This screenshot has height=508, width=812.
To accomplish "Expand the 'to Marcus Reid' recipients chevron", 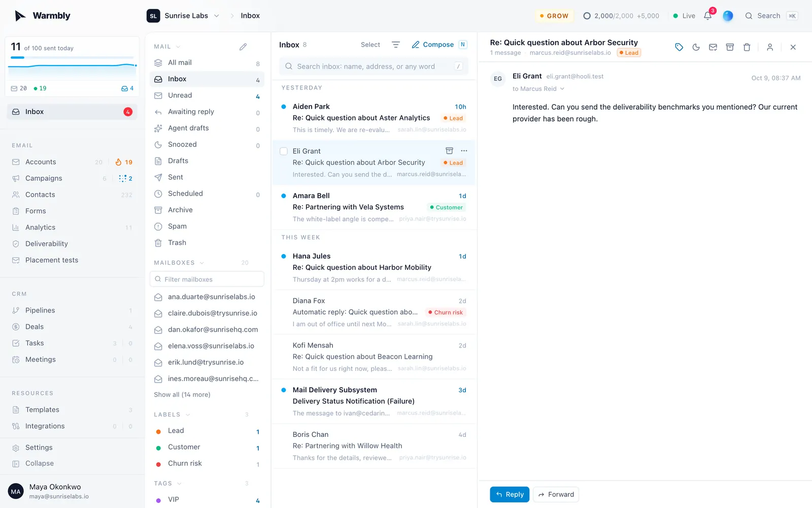I will 562,89.
